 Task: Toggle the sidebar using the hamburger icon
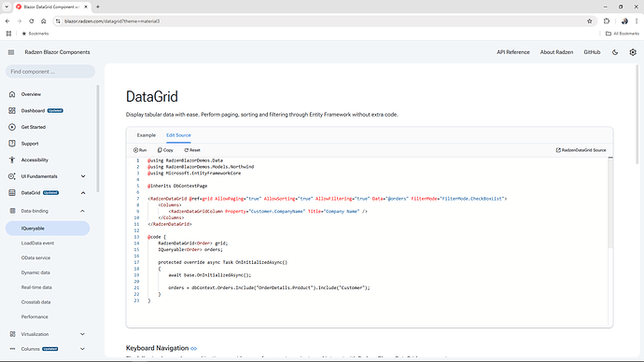(11, 52)
